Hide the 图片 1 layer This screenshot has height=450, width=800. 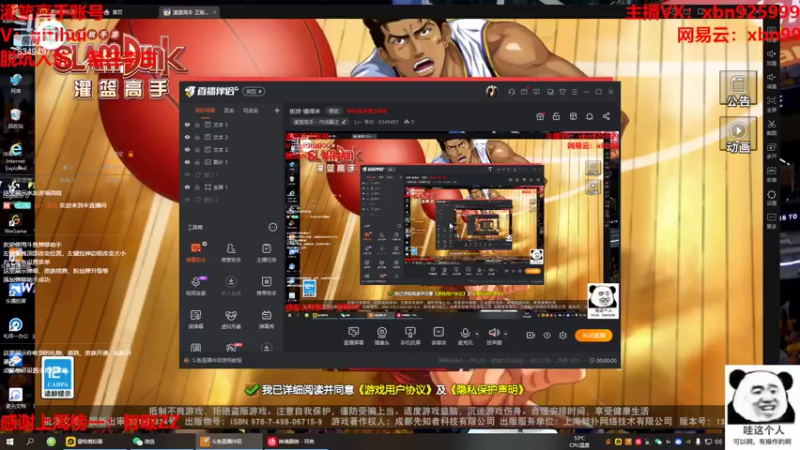[187, 162]
